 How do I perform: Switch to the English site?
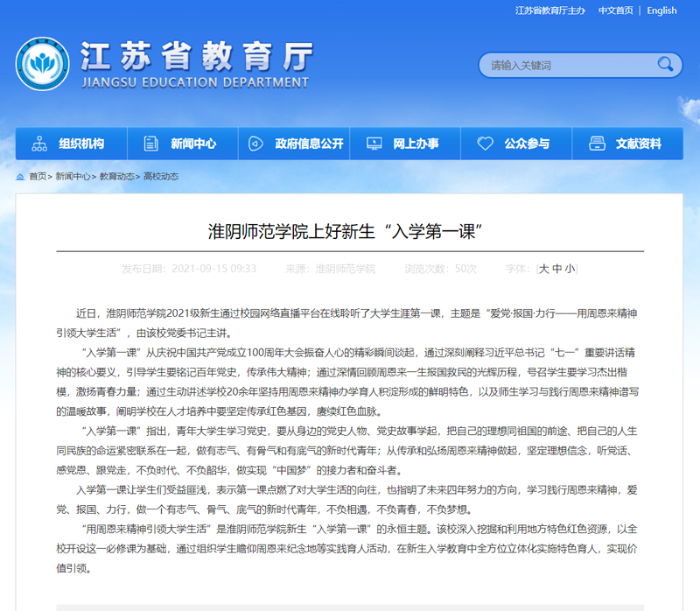coord(661,11)
